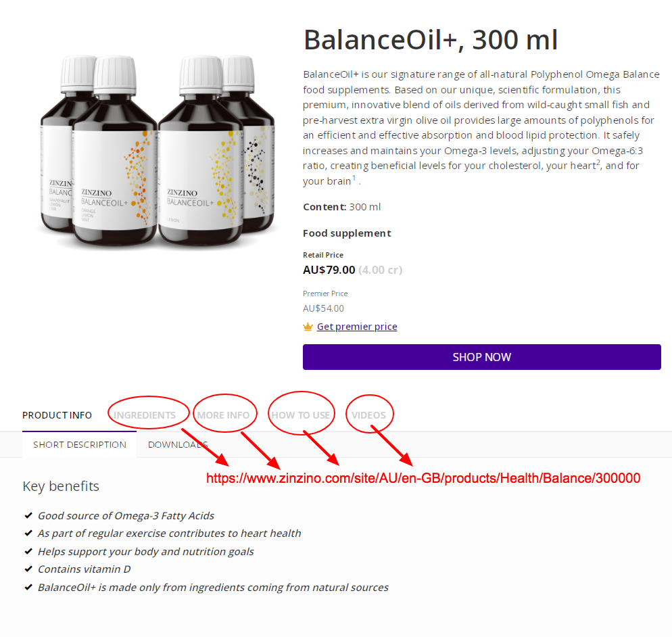Select the PRODUCT INFO tab
The height and width of the screenshot is (637, 672).
tap(57, 415)
